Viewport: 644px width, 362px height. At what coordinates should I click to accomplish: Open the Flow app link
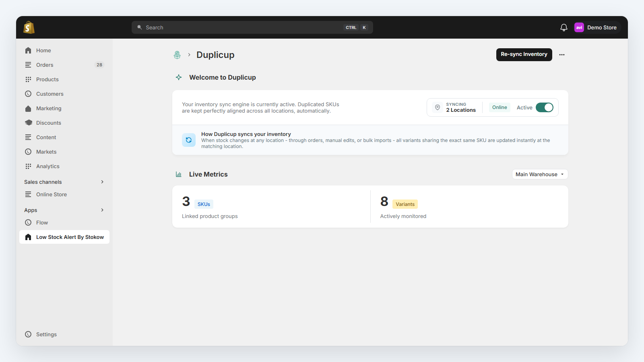(x=64, y=222)
